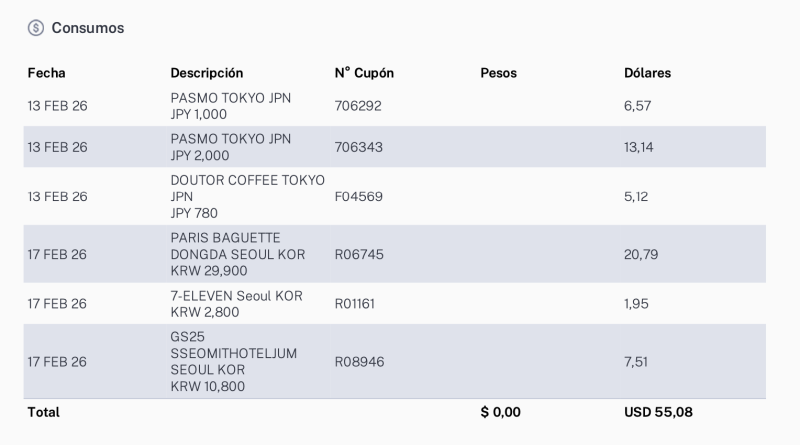Select the 7-ELEVEN Seoul KOR row
Viewport: 800px width, 445px height.
(x=236, y=303)
